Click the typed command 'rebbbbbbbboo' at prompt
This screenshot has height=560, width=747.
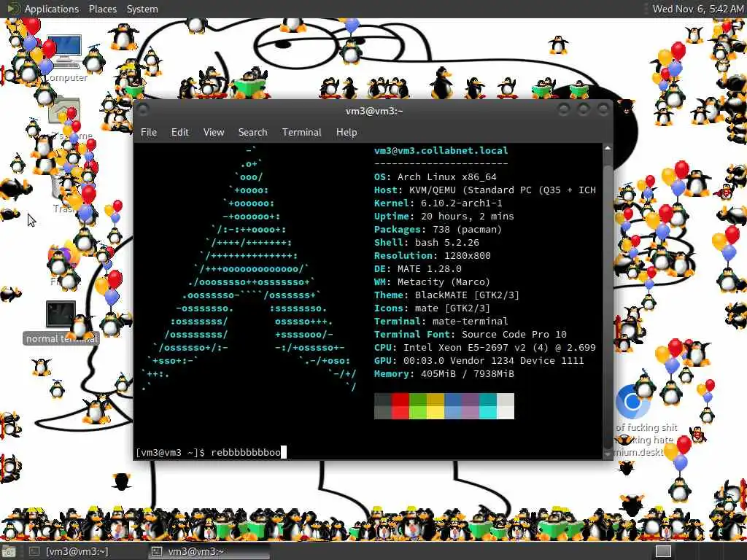click(x=246, y=452)
